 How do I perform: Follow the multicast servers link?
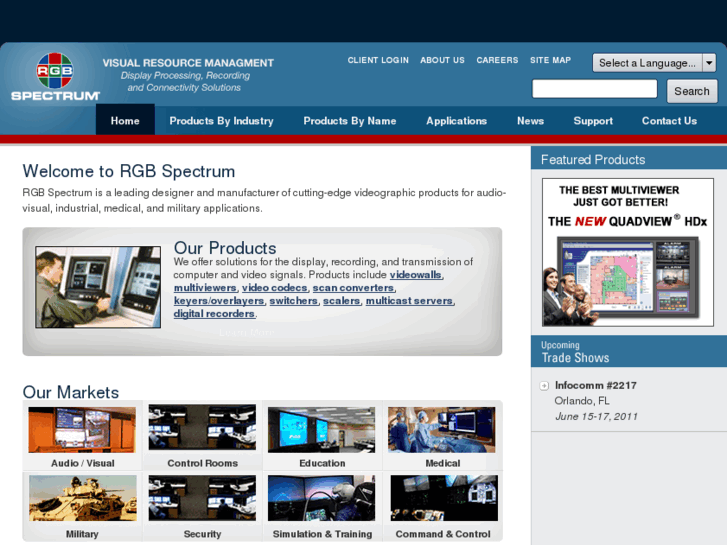pos(409,301)
